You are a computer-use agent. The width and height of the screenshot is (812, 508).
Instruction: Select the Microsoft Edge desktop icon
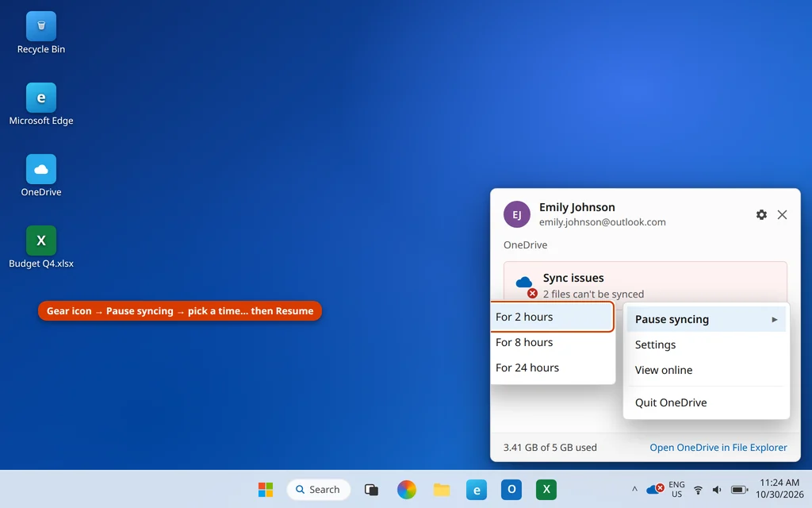(x=41, y=104)
